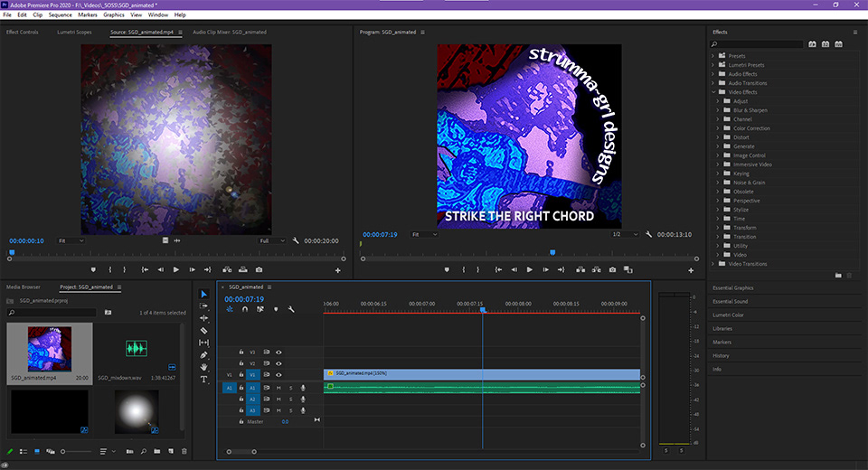Screen dimensions: 868x470
Task: Open the Libraries panel
Action: pos(722,328)
